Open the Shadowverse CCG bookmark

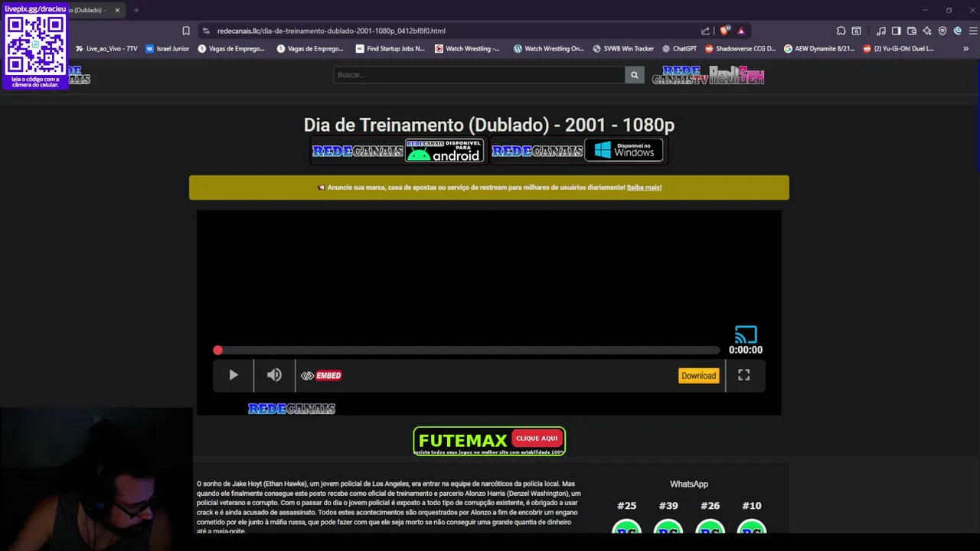pyautogui.click(x=740, y=48)
